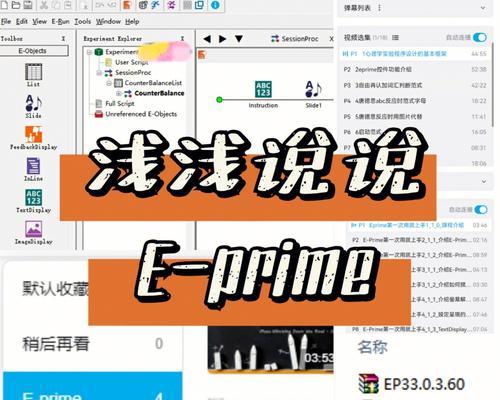
Task: Click the forward arrow in SessionProc pane
Action: 223,39
